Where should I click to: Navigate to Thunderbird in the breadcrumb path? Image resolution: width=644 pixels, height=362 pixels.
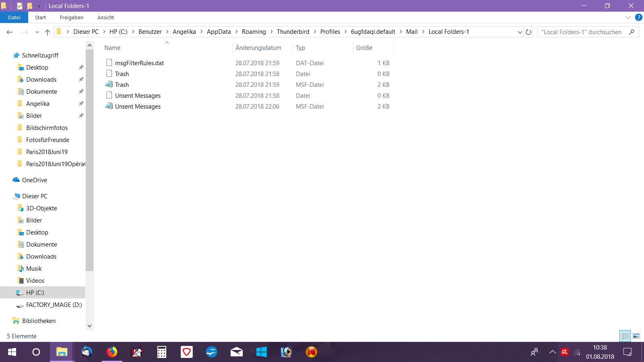pyautogui.click(x=293, y=32)
